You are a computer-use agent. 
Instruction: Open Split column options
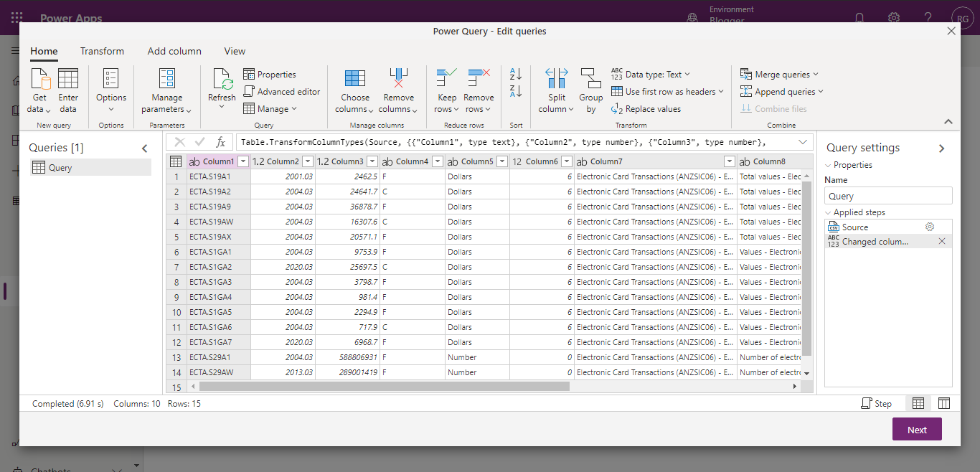tap(557, 91)
